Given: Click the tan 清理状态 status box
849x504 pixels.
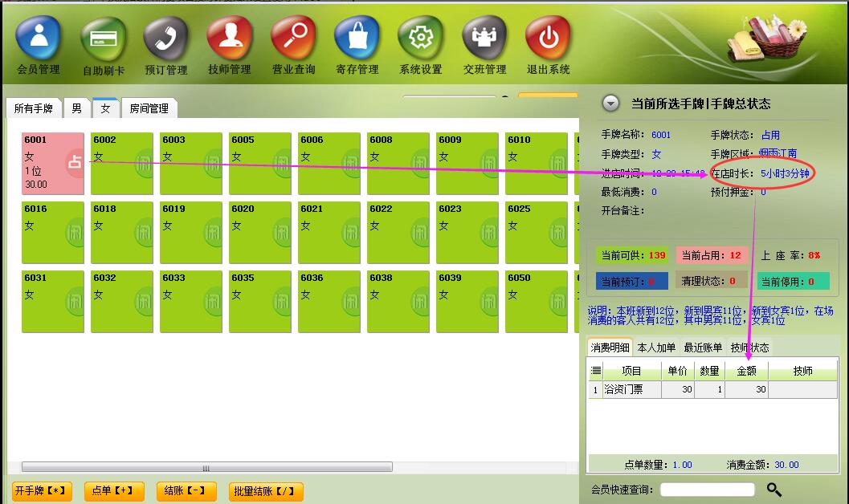Looking at the screenshot, I should [x=712, y=281].
